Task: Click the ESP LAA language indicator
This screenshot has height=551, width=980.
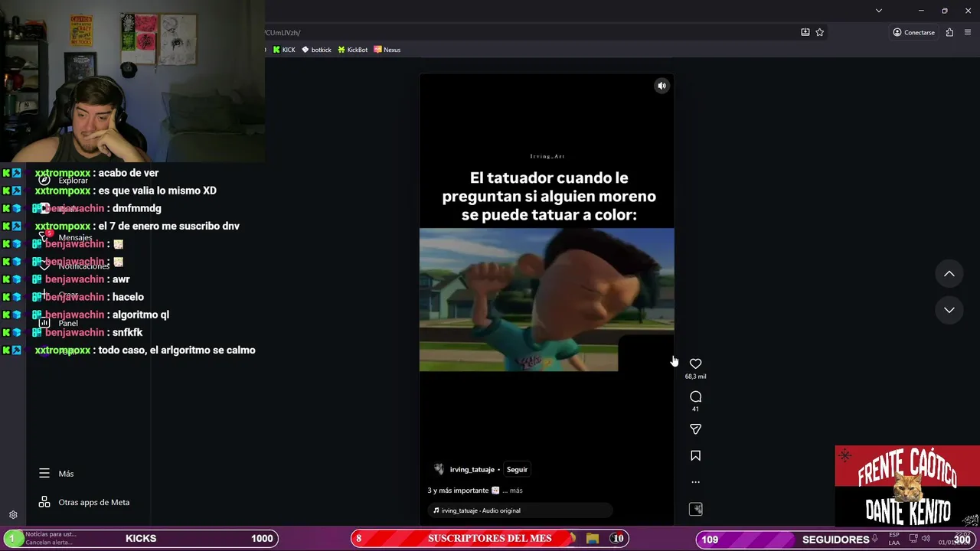Action: [893, 539]
